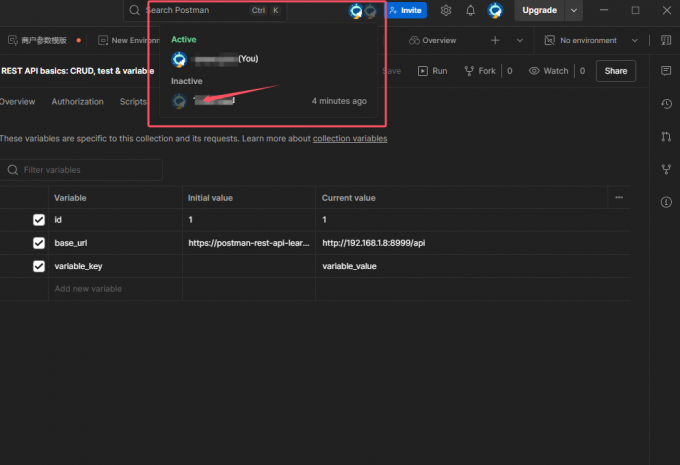Click the variable_key name cell
This screenshot has height=465, width=680.
coord(115,266)
